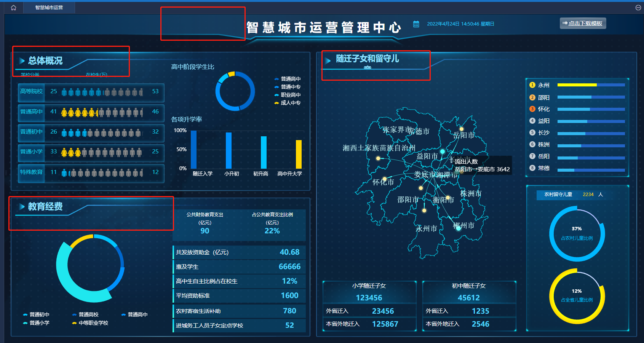Open the 智慧城市运营 tab
Image resolution: width=644 pixels, height=343 pixels.
tap(49, 8)
